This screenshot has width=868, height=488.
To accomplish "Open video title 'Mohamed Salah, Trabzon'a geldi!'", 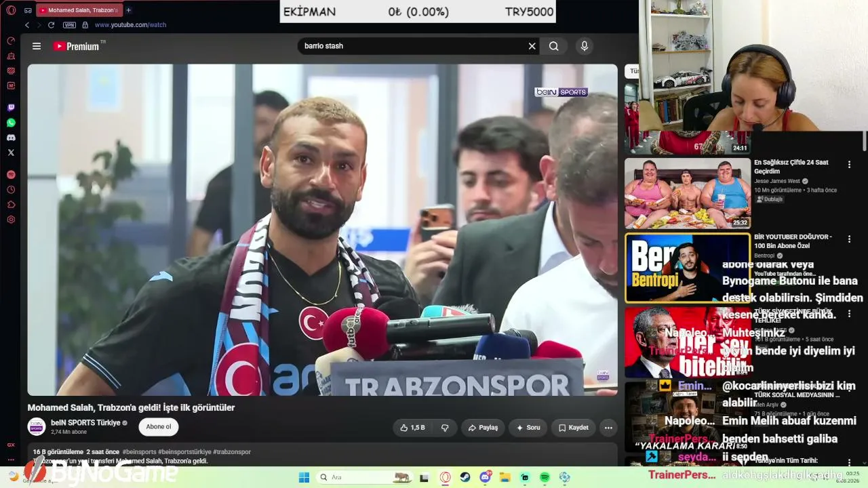I will pos(131,408).
